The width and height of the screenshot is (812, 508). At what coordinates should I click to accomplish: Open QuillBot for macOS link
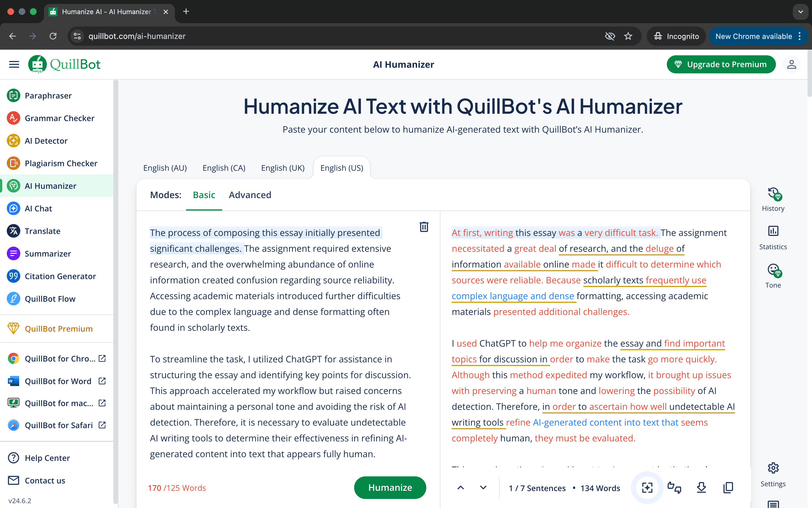tap(57, 403)
